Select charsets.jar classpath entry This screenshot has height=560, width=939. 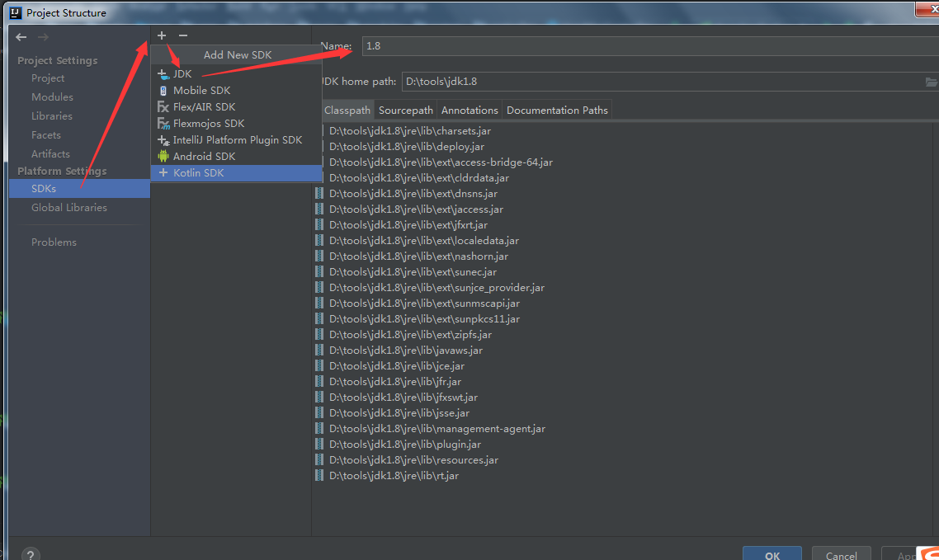click(409, 130)
